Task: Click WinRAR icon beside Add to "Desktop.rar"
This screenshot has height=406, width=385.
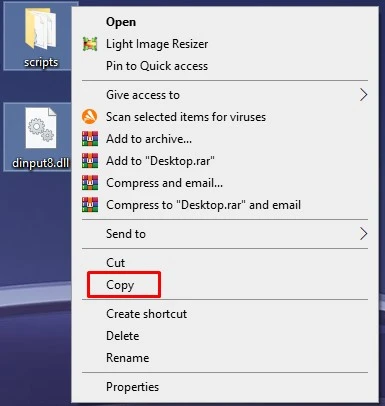Action: pos(90,161)
